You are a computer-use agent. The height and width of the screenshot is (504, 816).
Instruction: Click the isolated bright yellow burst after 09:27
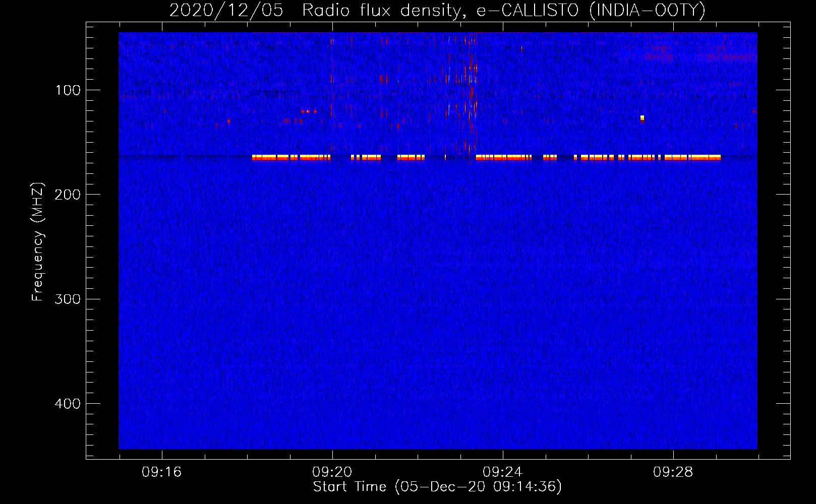tap(642, 118)
